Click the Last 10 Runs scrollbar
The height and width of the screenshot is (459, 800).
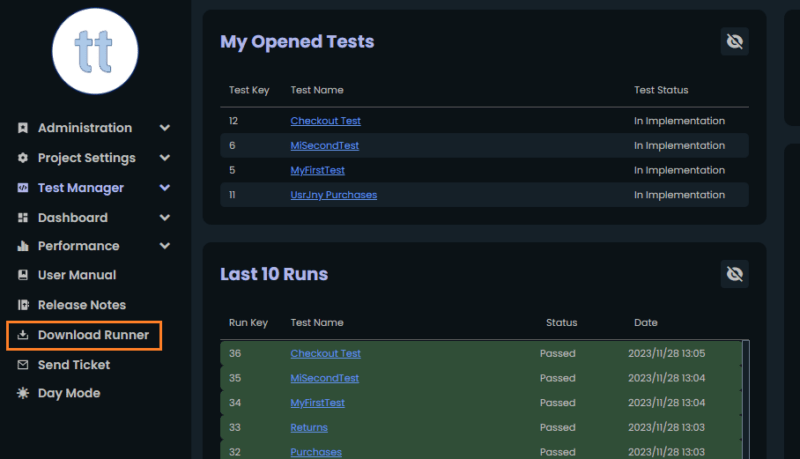[x=746, y=399]
